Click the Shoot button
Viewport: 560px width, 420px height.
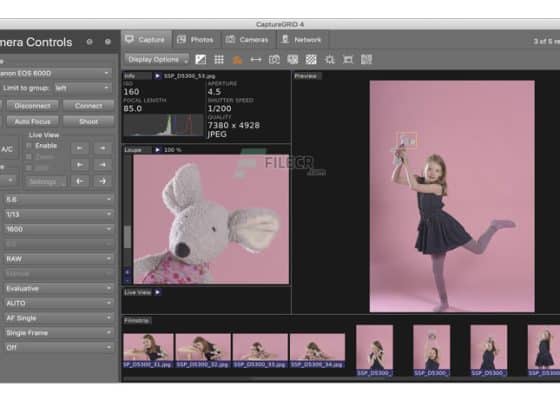[89, 121]
